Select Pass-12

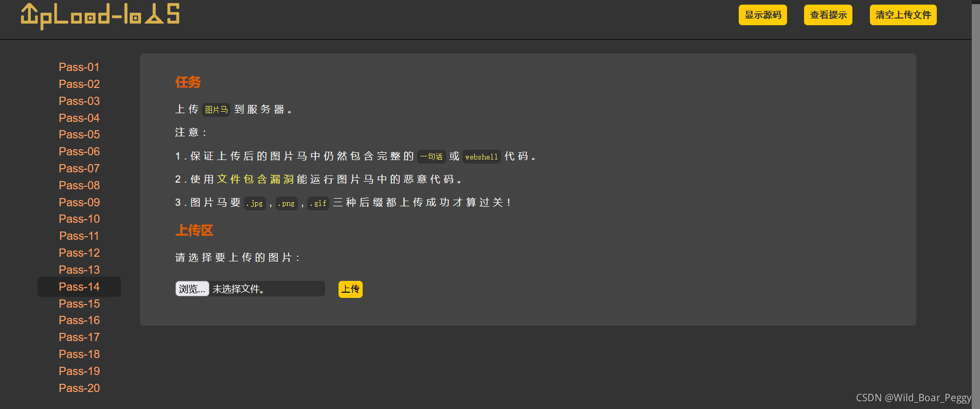point(79,253)
